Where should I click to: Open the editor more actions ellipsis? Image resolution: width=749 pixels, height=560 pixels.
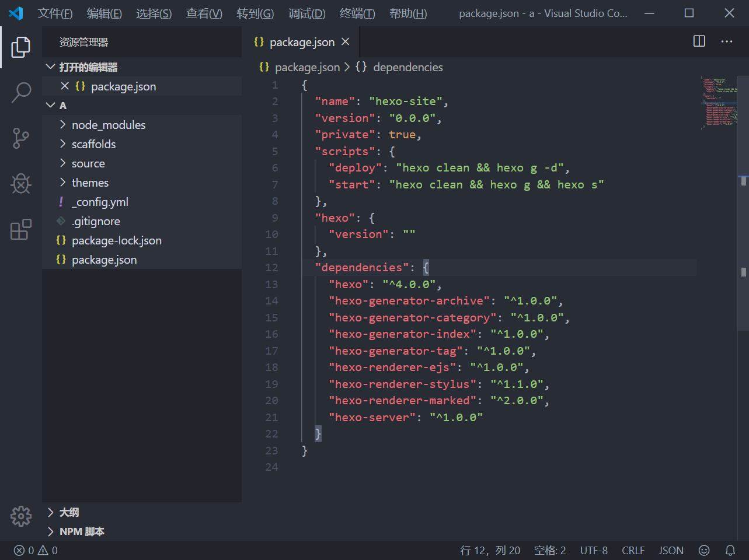pyautogui.click(x=726, y=41)
